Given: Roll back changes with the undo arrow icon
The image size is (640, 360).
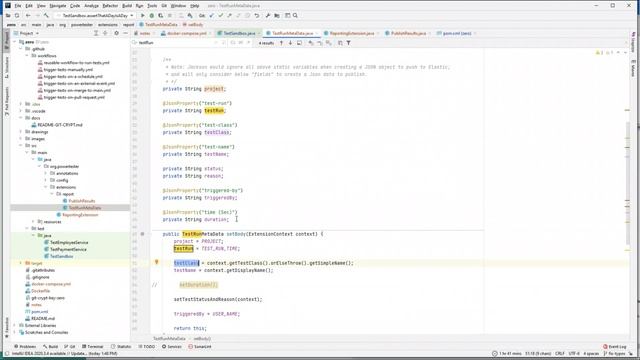Looking at the screenshot, I should [x=257, y=16].
